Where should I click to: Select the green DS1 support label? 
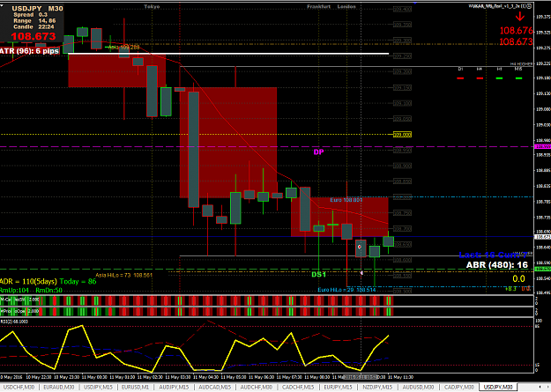click(x=319, y=274)
